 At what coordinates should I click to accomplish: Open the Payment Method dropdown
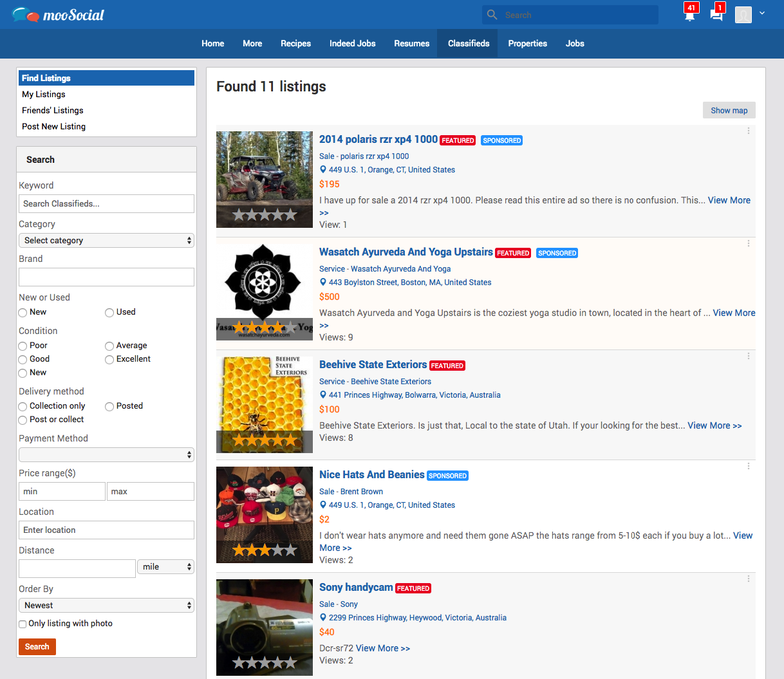click(106, 455)
